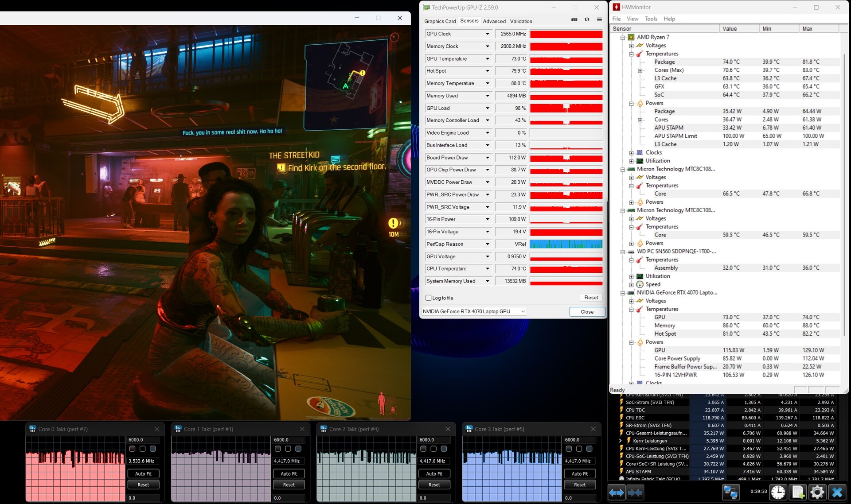Click the HWiNFO log file icon
This screenshot has height=504, width=851.
pyautogui.click(x=798, y=492)
